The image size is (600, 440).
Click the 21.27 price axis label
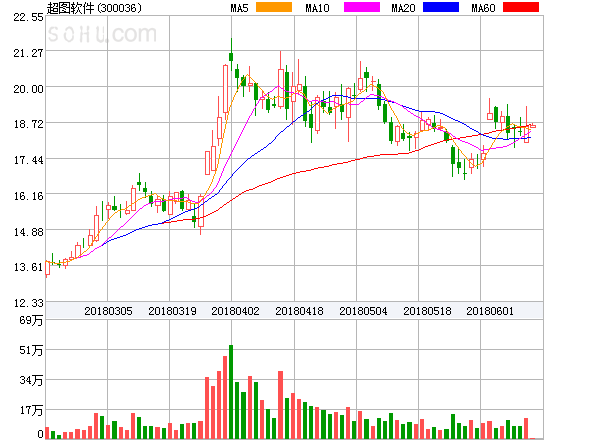29,53
